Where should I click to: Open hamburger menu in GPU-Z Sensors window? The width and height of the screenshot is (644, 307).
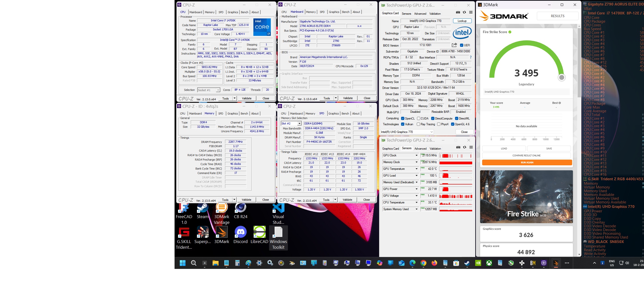pyautogui.click(x=471, y=147)
